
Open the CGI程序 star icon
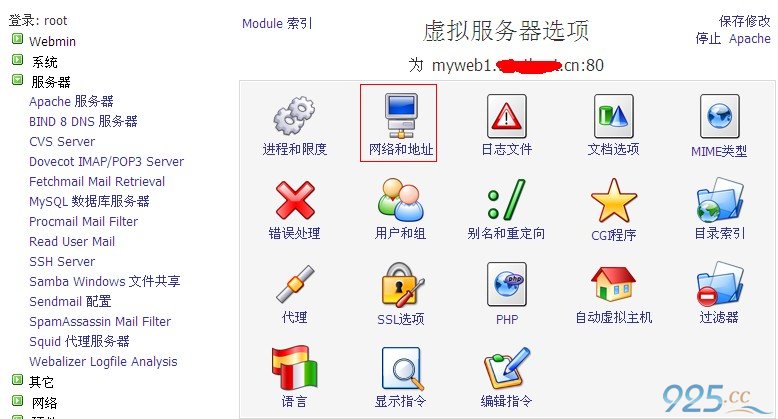coord(614,201)
